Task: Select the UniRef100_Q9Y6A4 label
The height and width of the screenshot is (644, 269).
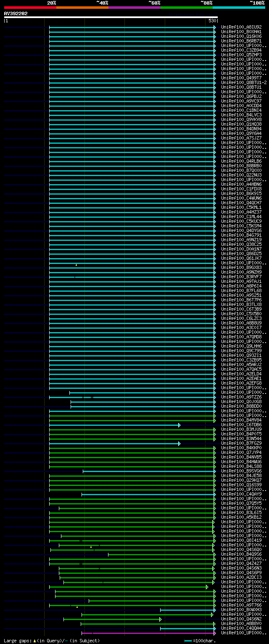Action: click(241, 133)
